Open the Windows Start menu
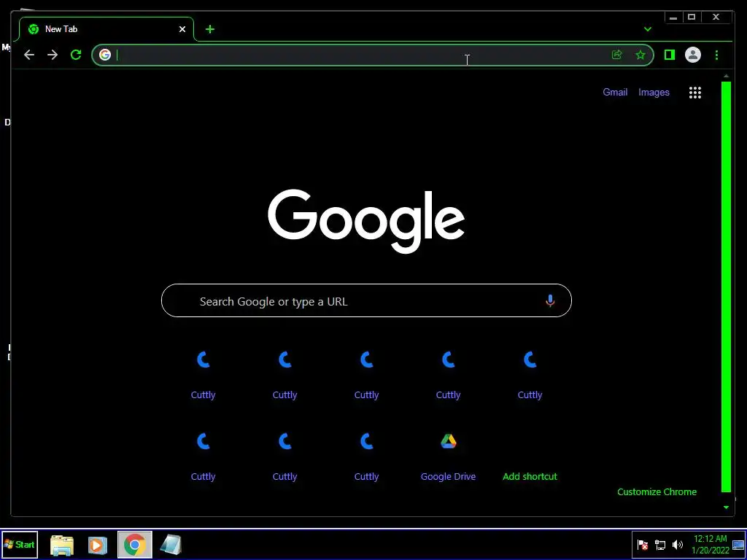 pos(20,545)
